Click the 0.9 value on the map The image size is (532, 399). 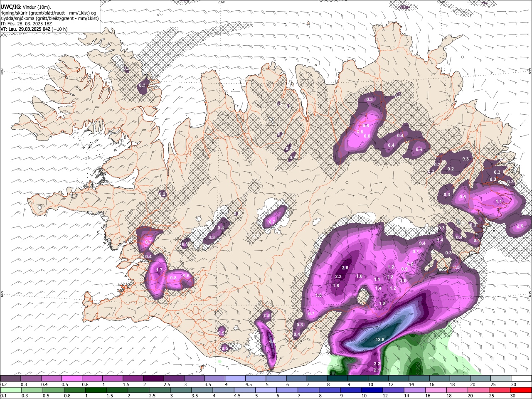point(404,269)
